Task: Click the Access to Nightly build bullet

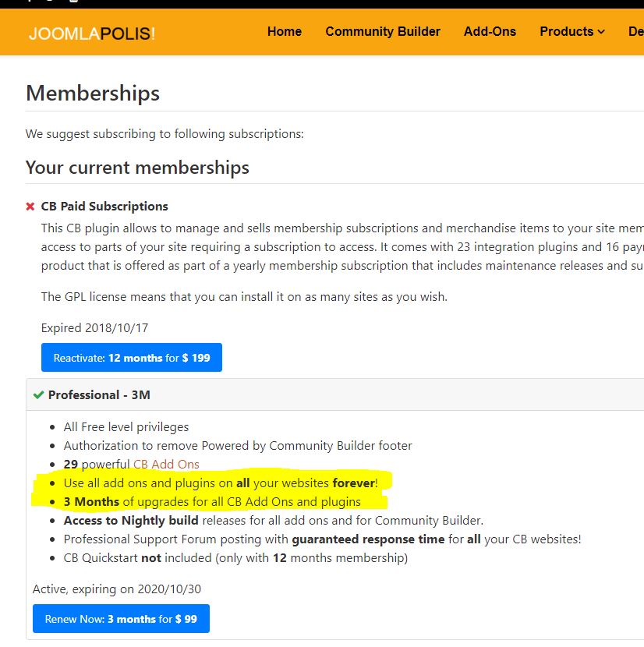Action: (274, 520)
